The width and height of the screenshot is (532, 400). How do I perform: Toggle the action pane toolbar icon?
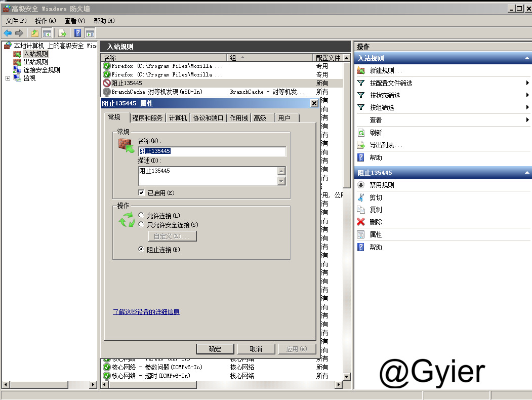point(90,33)
